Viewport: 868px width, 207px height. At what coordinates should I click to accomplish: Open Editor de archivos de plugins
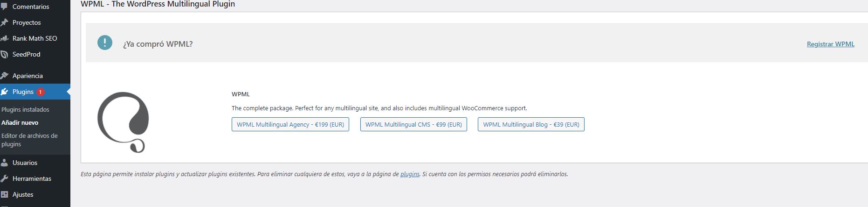(x=29, y=140)
